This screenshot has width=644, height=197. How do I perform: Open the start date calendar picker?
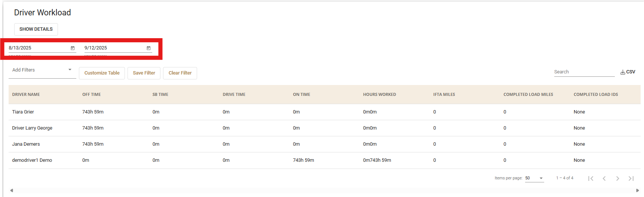[x=73, y=48]
